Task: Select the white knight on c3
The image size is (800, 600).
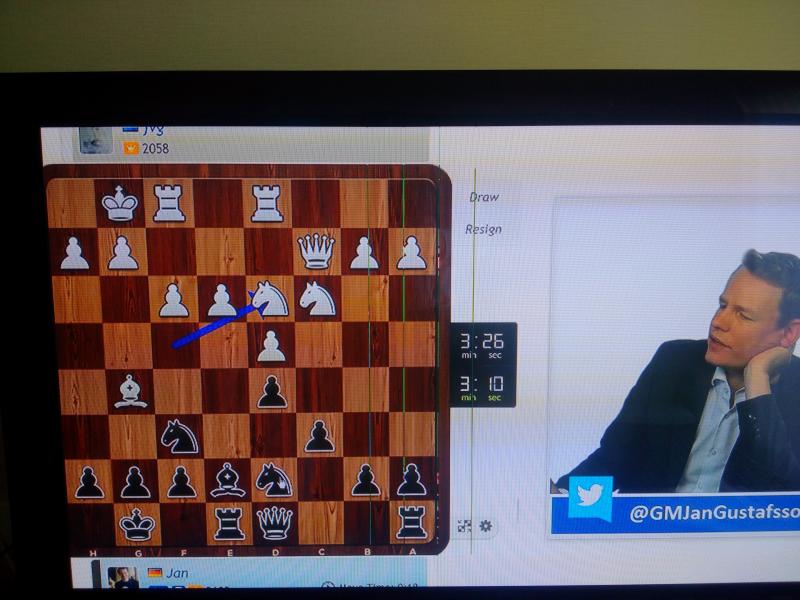Action: tap(317, 297)
